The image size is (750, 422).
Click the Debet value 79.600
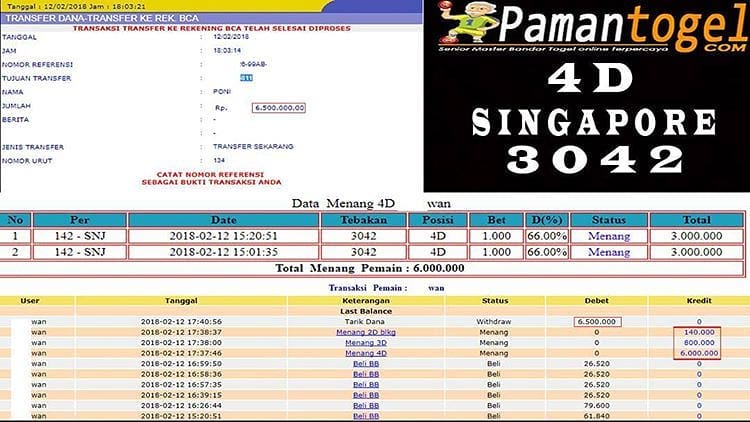point(596,406)
